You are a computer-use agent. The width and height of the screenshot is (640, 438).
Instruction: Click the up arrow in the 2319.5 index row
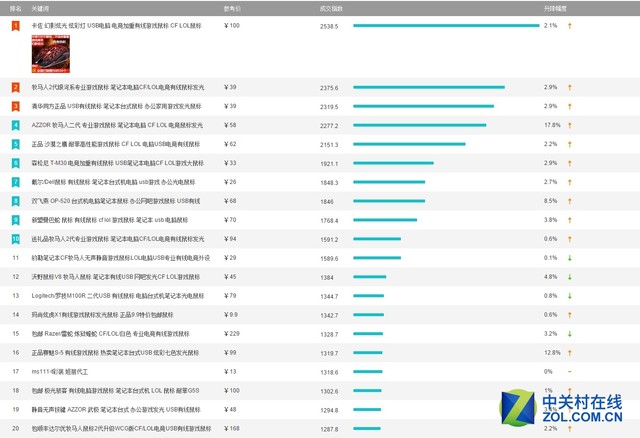click(x=569, y=106)
